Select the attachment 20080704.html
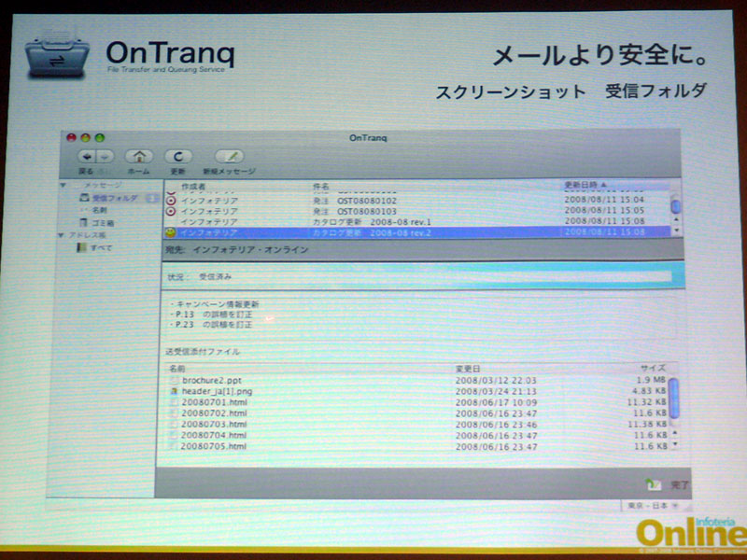The image size is (747, 560). tap(214, 435)
